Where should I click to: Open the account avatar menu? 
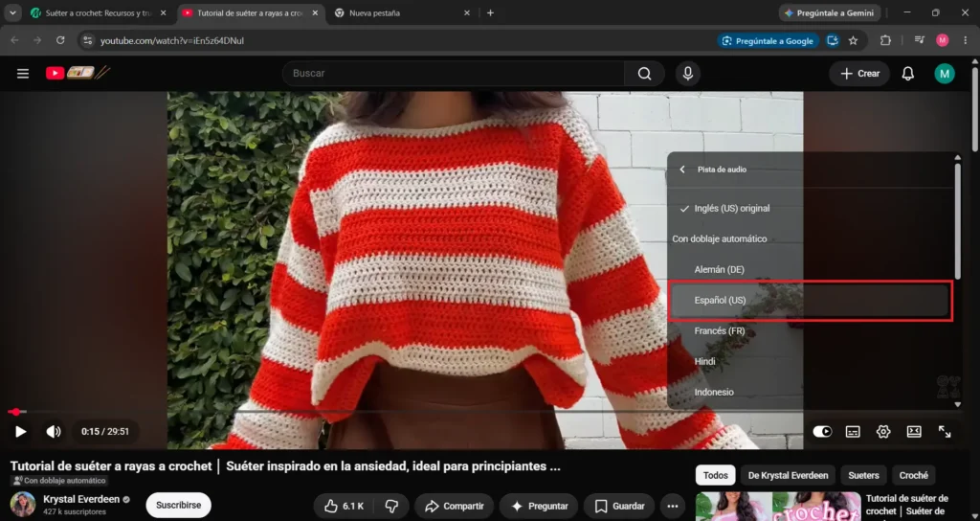(x=945, y=74)
